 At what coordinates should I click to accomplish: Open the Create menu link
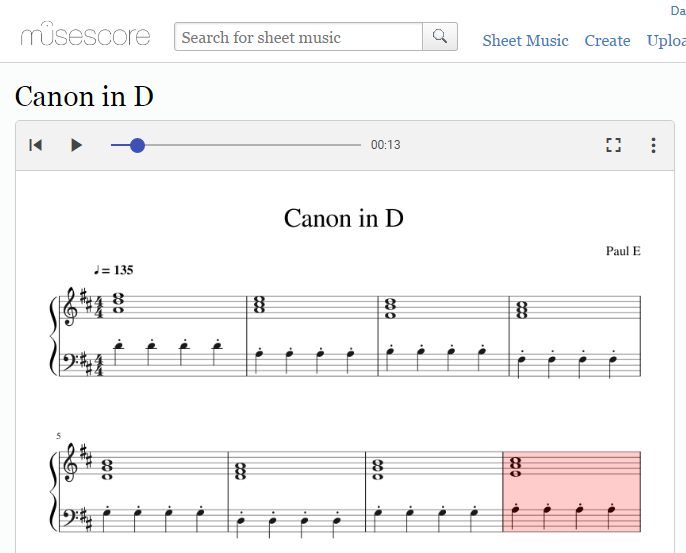pyautogui.click(x=607, y=40)
